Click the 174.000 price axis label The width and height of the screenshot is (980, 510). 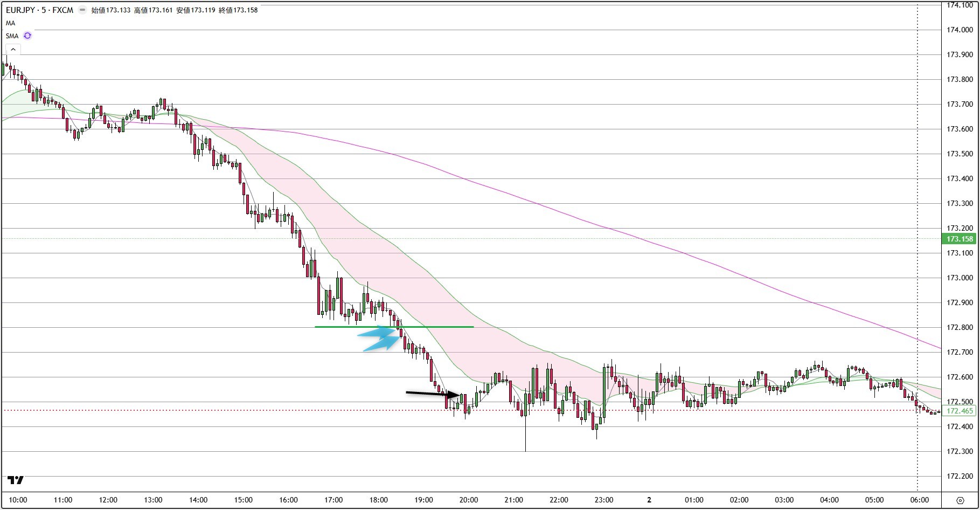pos(960,30)
